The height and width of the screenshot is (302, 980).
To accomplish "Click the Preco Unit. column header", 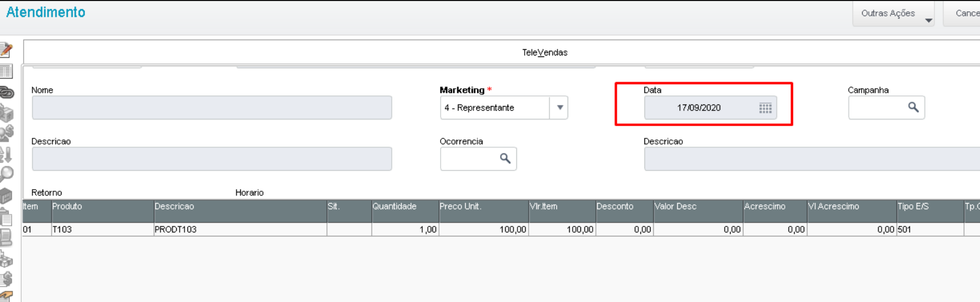I will 483,211.
